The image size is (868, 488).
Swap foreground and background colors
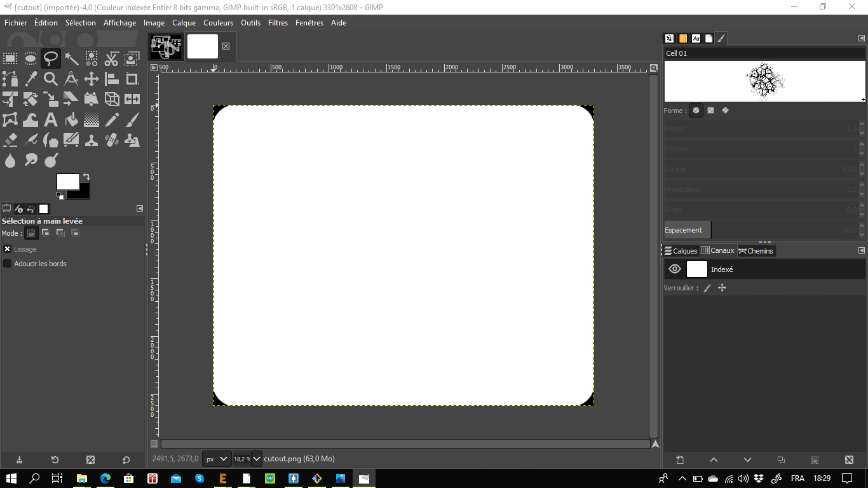(x=86, y=177)
